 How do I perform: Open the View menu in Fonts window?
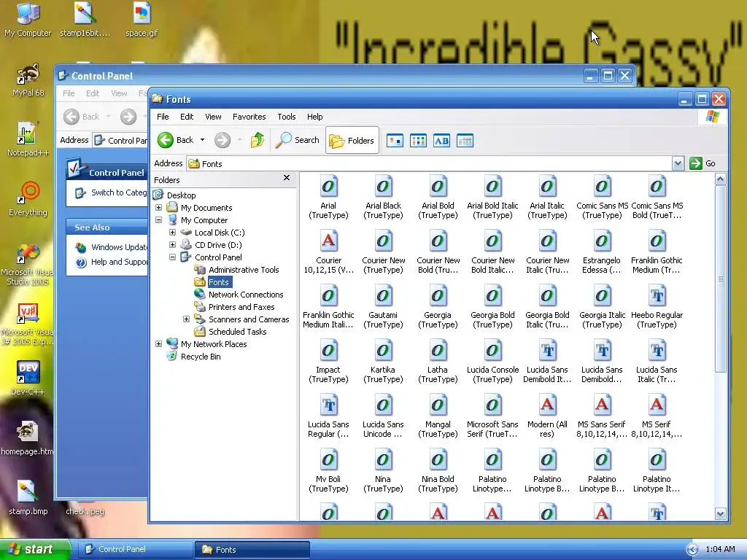pos(213,117)
